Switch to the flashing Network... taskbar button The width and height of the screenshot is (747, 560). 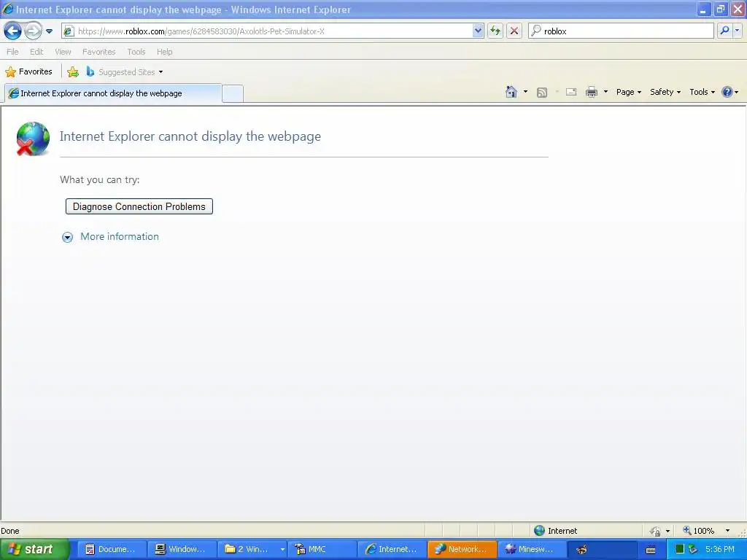[x=462, y=550]
